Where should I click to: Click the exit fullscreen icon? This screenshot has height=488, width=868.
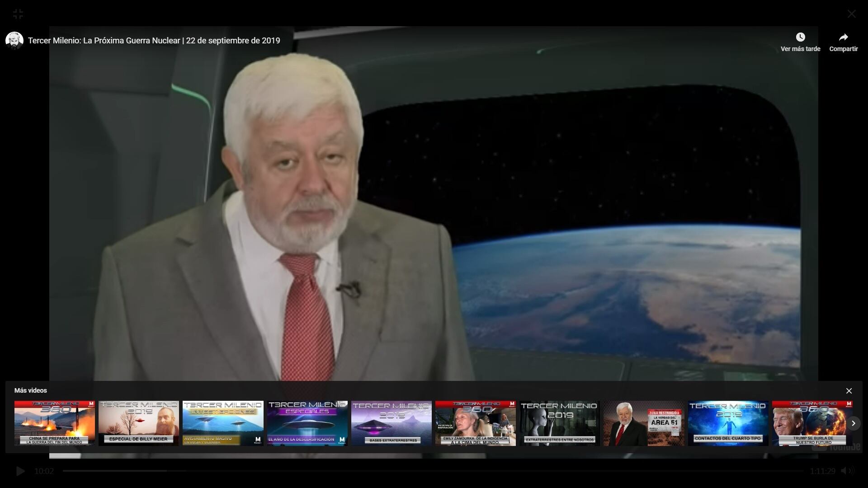[x=18, y=14]
